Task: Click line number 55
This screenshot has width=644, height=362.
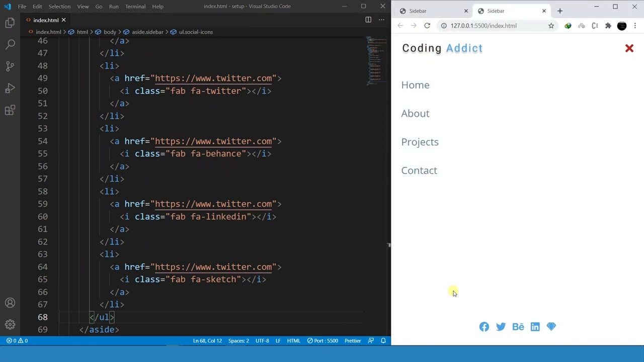Action: click(x=43, y=154)
